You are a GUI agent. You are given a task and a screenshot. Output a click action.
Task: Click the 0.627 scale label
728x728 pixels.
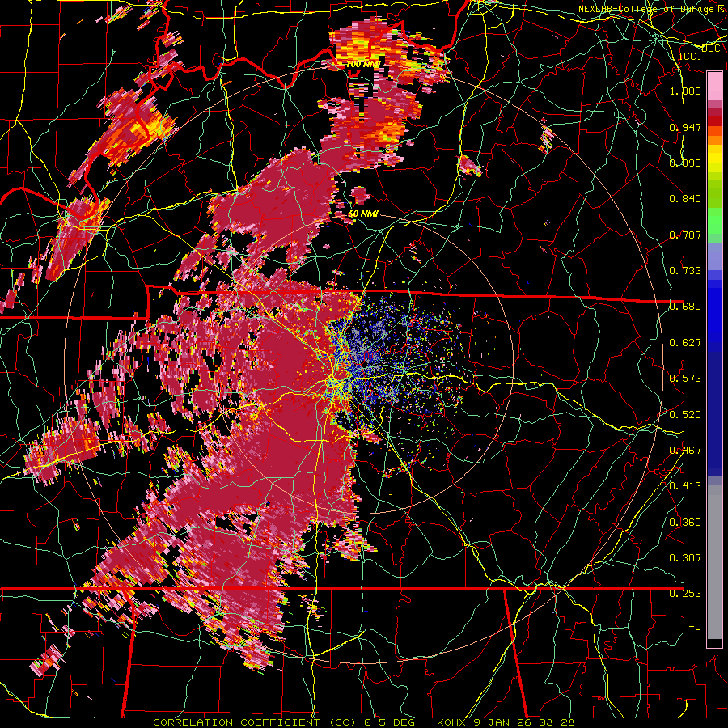point(685,343)
